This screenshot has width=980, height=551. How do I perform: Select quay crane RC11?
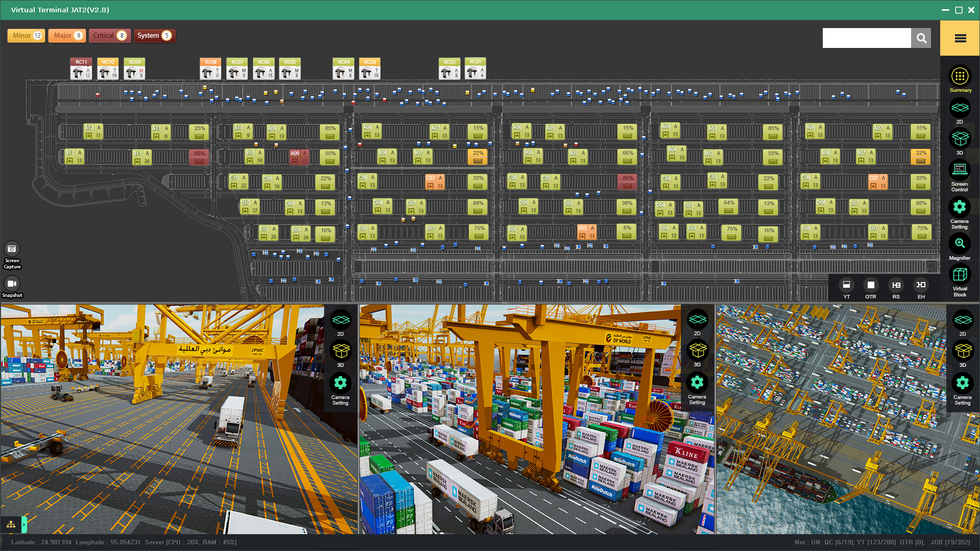click(81, 69)
